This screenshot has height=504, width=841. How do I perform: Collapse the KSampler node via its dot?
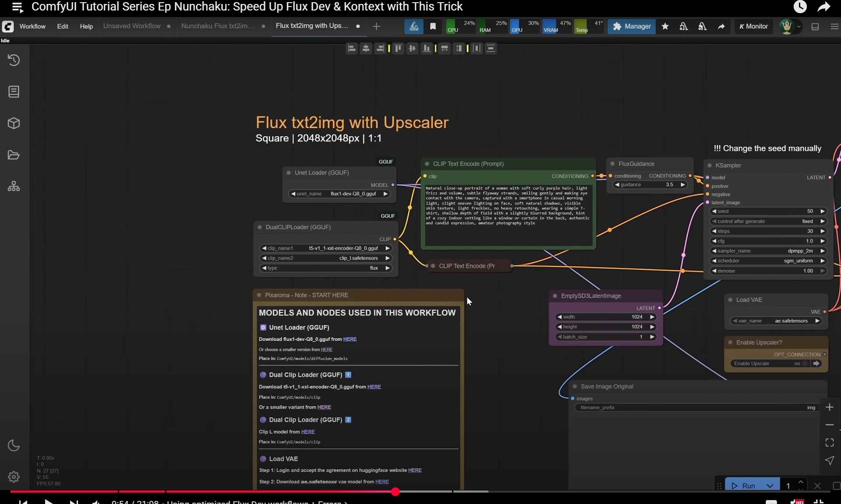pyautogui.click(x=710, y=166)
